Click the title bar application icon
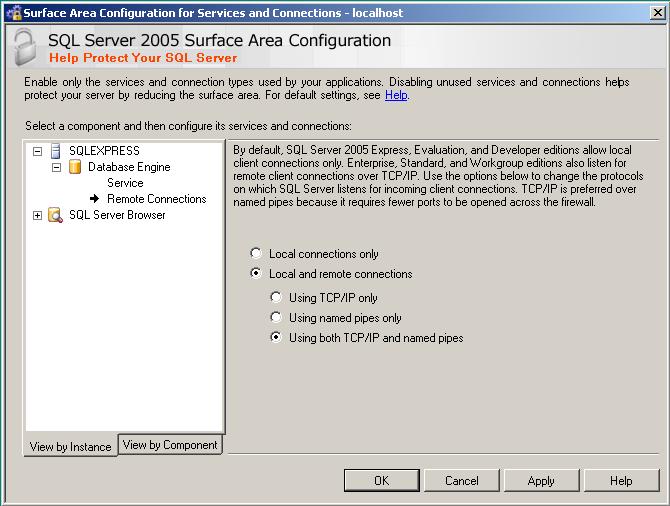 (14, 13)
